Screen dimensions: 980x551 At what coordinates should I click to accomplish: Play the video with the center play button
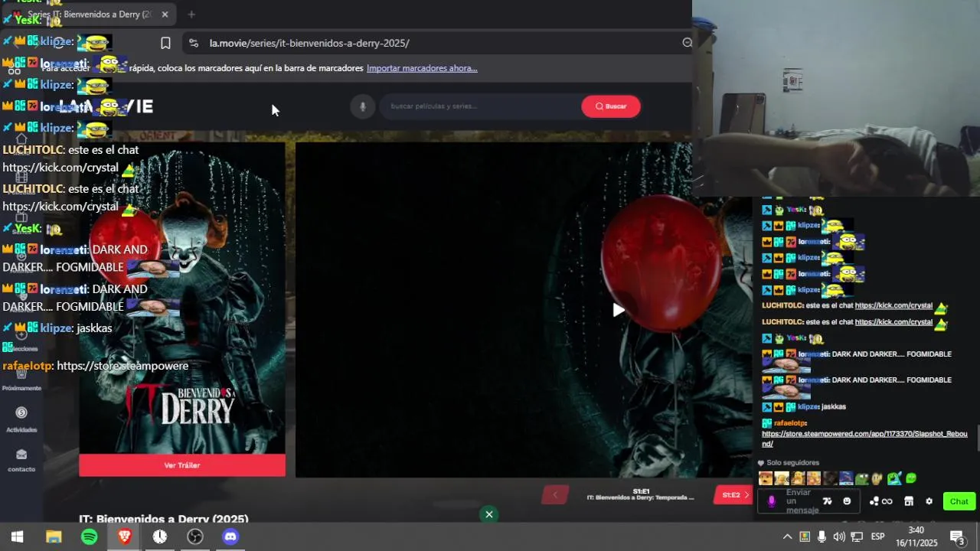coord(619,310)
